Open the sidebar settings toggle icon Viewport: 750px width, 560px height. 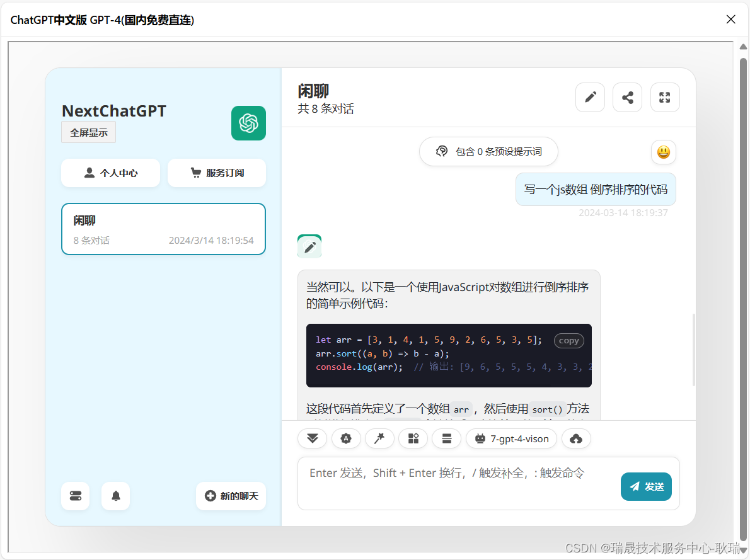click(x=76, y=496)
